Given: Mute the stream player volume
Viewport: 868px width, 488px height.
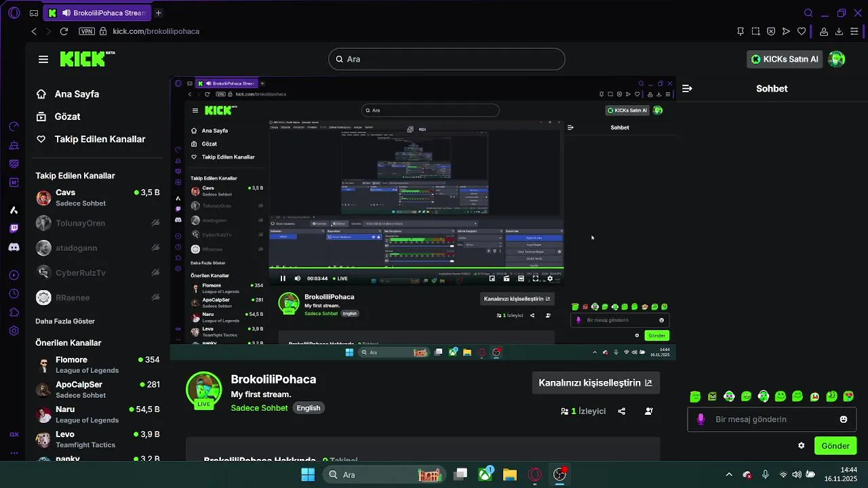Looking at the screenshot, I should (297, 278).
